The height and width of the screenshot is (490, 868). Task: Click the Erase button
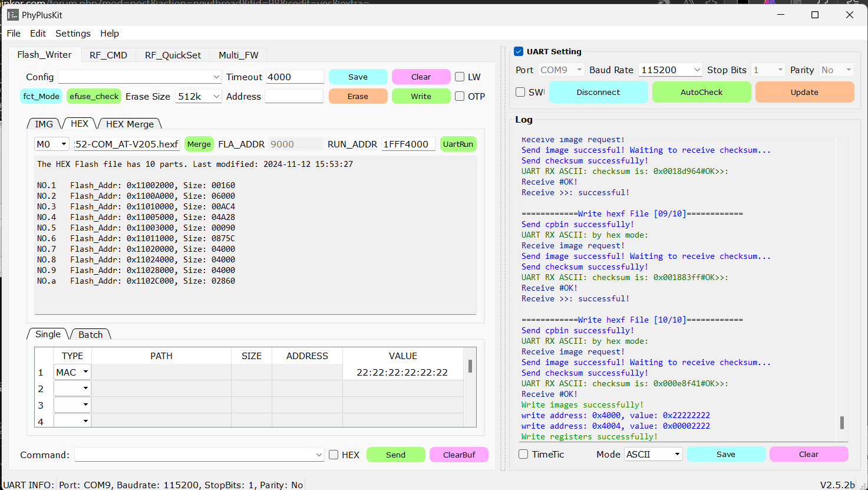point(358,96)
